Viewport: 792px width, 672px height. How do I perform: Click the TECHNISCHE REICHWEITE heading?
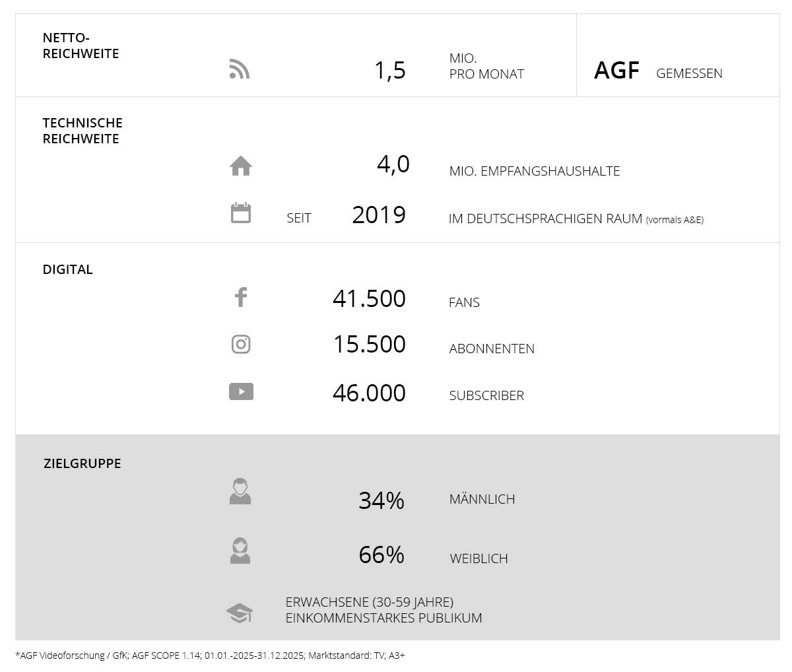tap(82, 131)
